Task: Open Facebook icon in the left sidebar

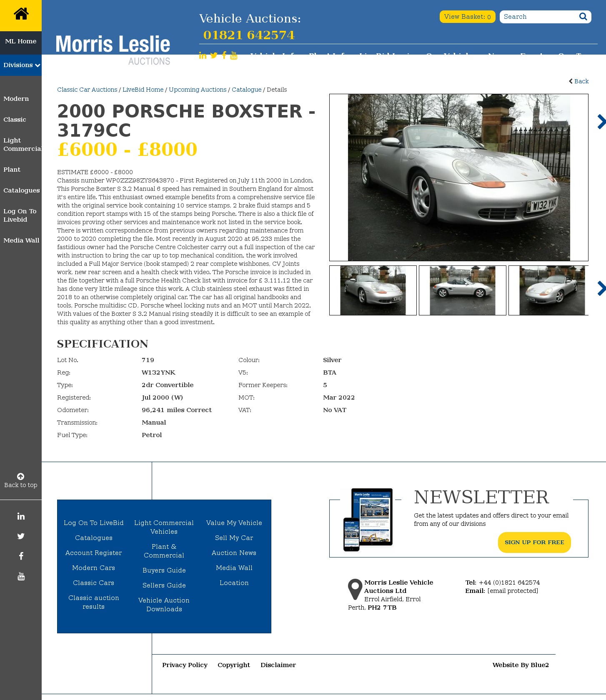Action: click(x=21, y=556)
